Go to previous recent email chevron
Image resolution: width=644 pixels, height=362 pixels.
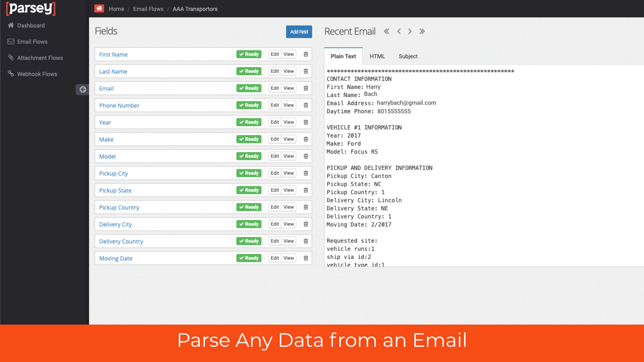399,31
